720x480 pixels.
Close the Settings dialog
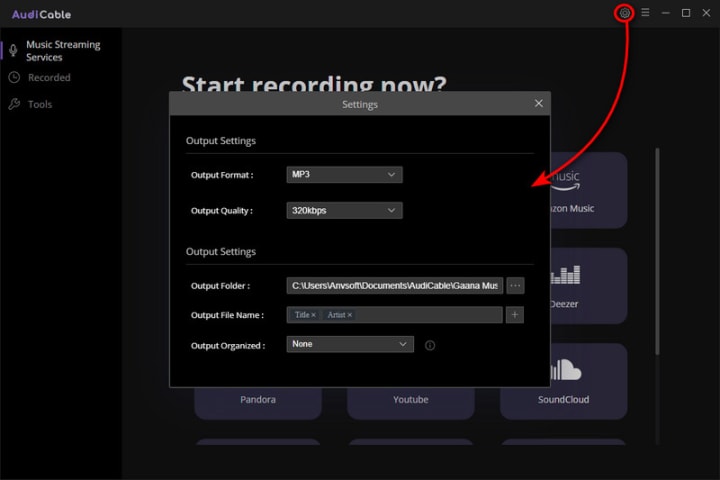pyautogui.click(x=539, y=103)
